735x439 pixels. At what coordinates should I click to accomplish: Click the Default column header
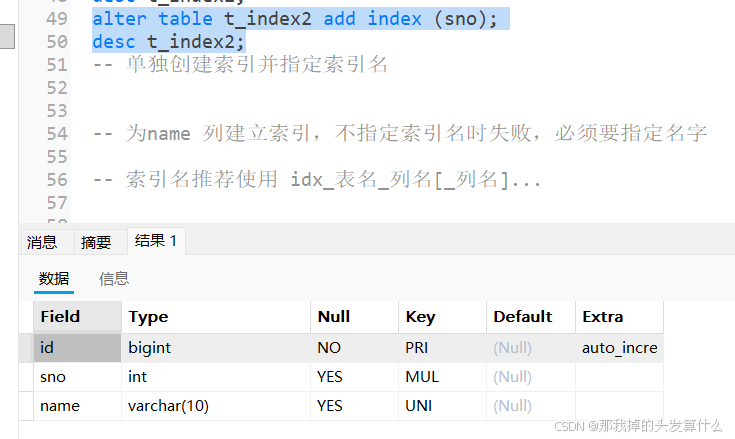click(531, 317)
